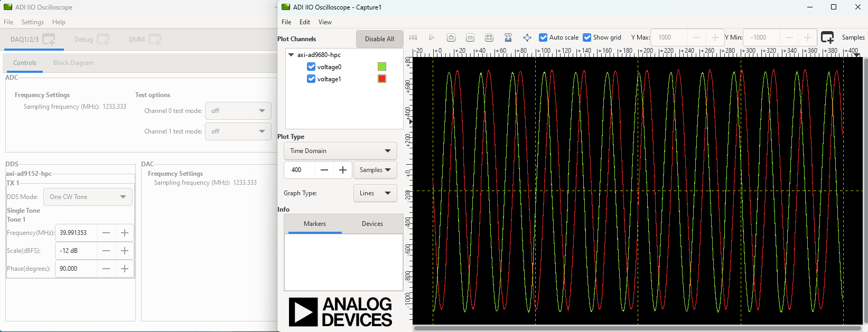Click the new plot icon beside Samples
This screenshot has width=868, height=332.
point(827,37)
